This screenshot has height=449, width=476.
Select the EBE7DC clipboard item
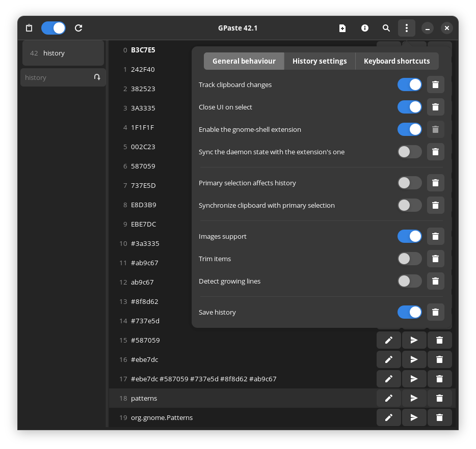tap(144, 225)
